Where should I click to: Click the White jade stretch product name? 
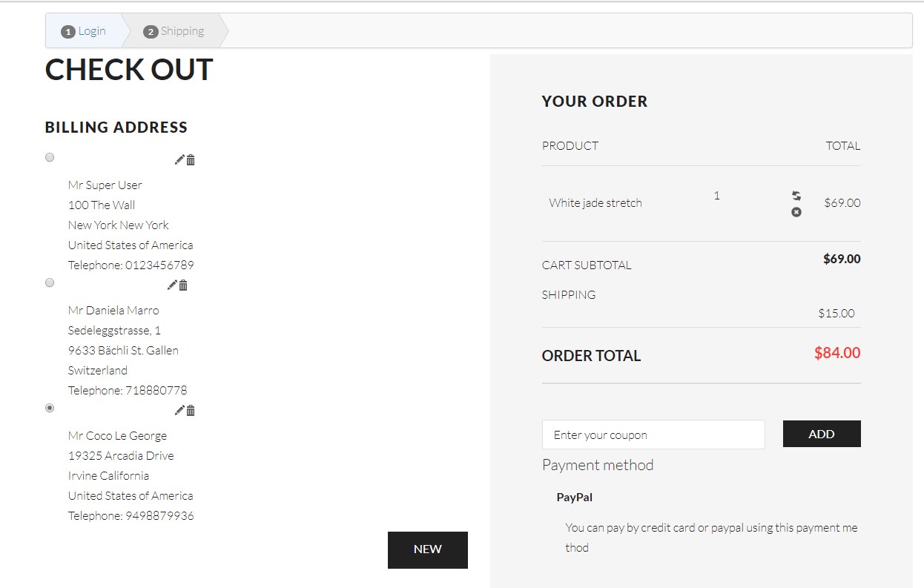point(595,202)
